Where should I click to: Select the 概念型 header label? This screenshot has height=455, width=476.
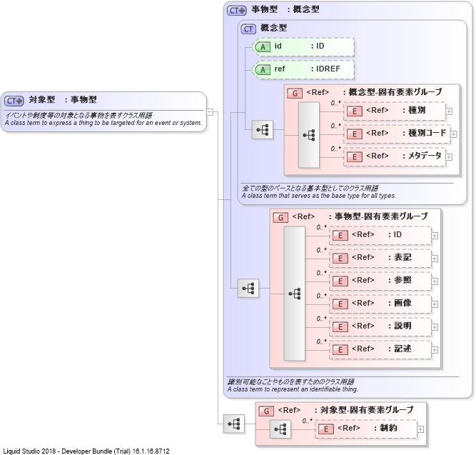coord(273,28)
